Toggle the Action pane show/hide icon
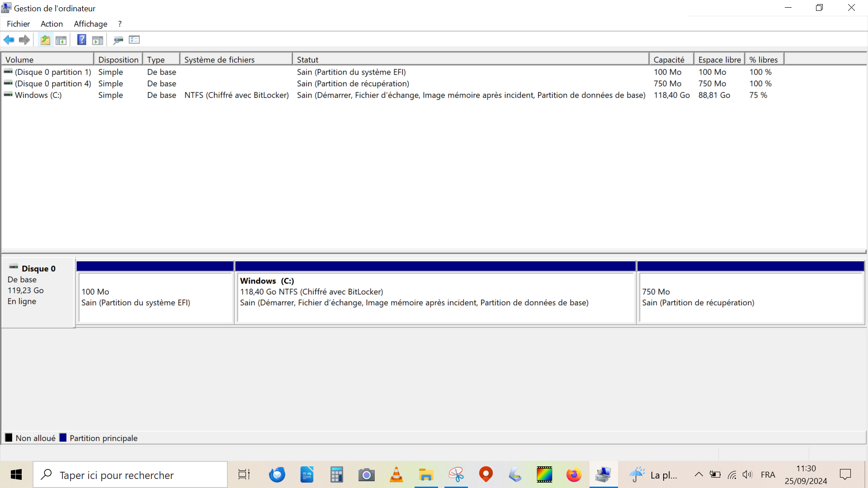The width and height of the screenshot is (868, 488). (x=98, y=40)
